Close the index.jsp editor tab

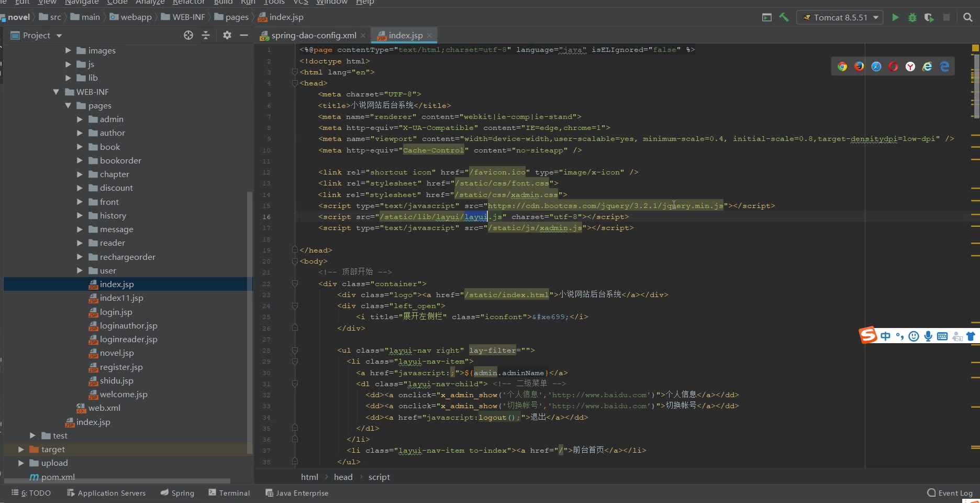(x=429, y=36)
